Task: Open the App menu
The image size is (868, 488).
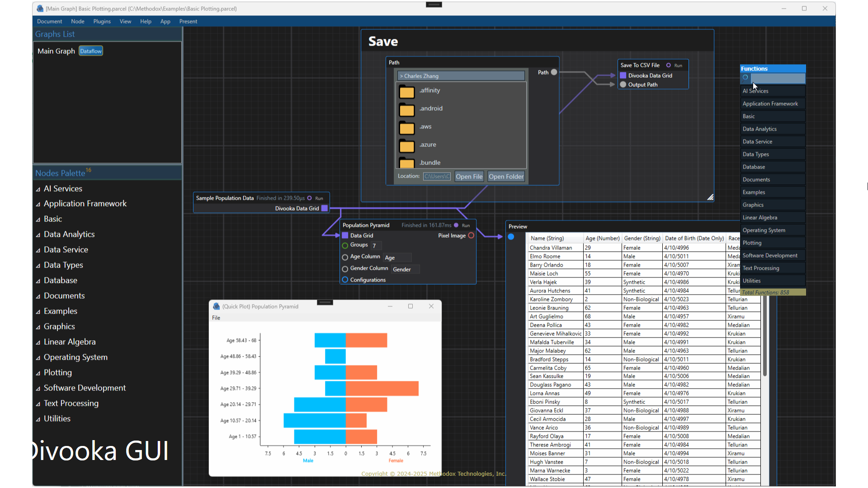Action: pos(165,21)
